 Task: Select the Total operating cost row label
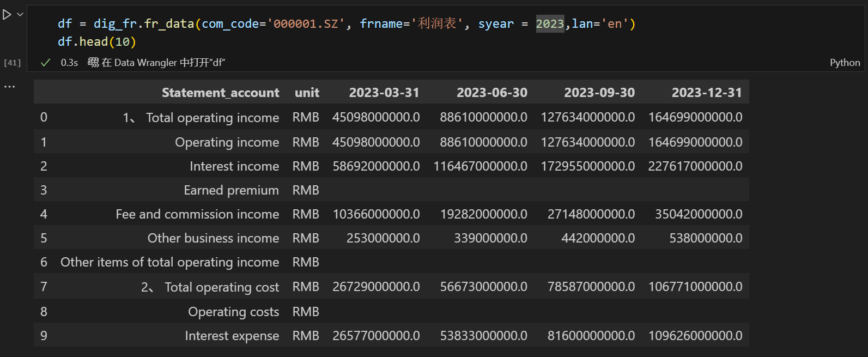221,287
